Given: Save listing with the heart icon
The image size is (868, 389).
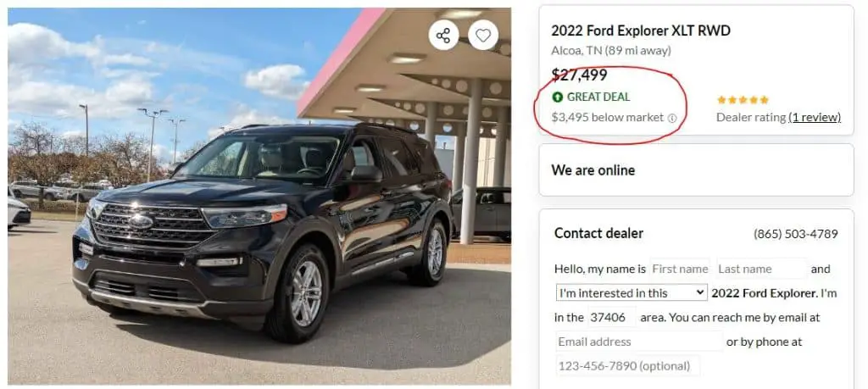Looking at the screenshot, I should click(x=483, y=35).
